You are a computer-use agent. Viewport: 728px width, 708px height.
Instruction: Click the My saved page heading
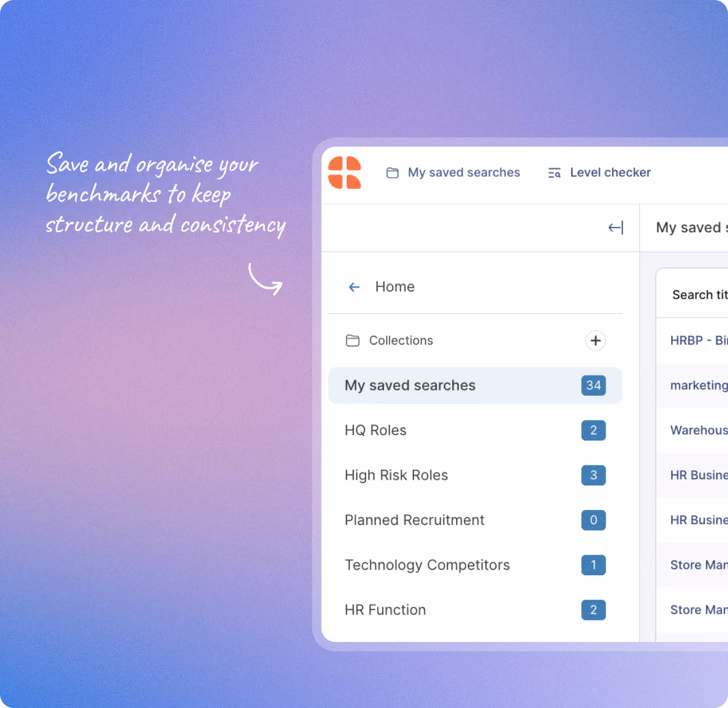[691, 228]
